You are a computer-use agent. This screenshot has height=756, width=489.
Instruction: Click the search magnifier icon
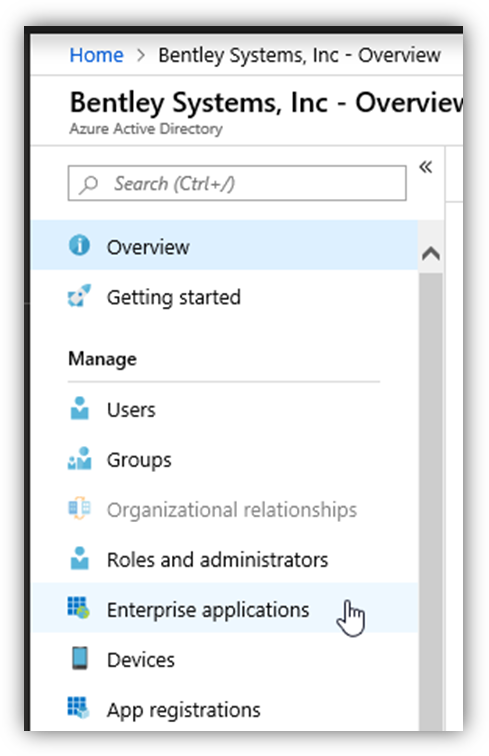tap(88, 184)
